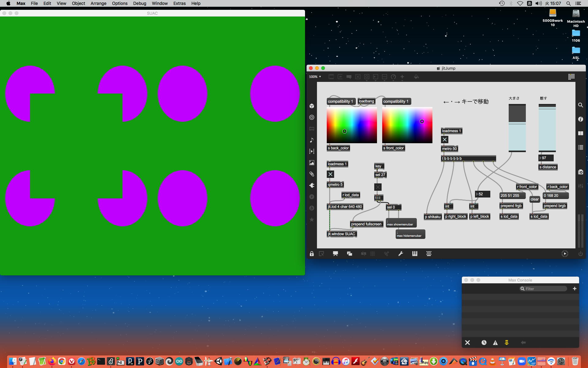Toggle the dim switch below sel 27
588x368 pixels.
[x=378, y=187]
